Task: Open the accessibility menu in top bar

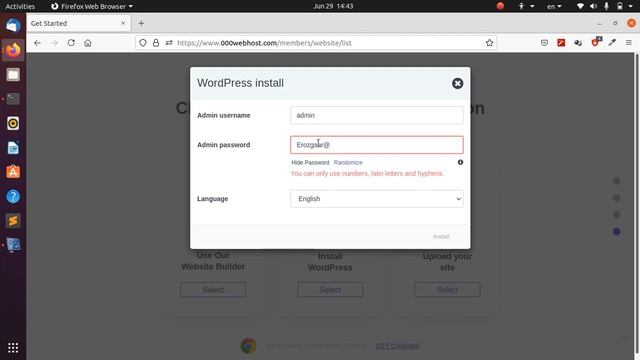Action: tap(526, 6)
